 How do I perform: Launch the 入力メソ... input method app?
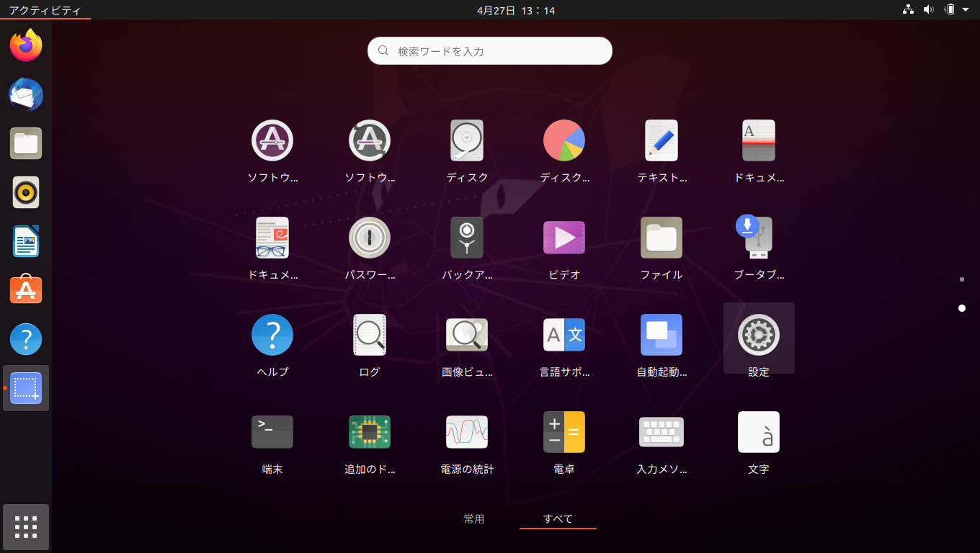click(x=661, y=432)
